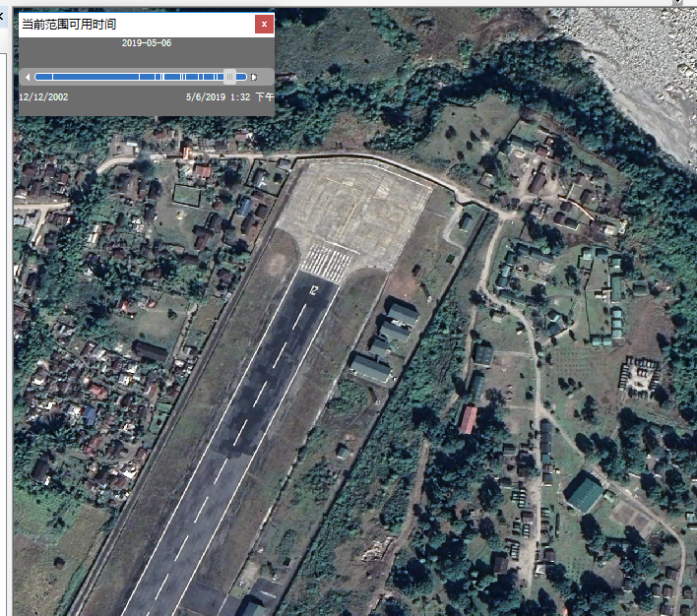This screenshot has width=697, height=616.
Task: Select the 2019-05-06 date label
Action: coord(146,44)
